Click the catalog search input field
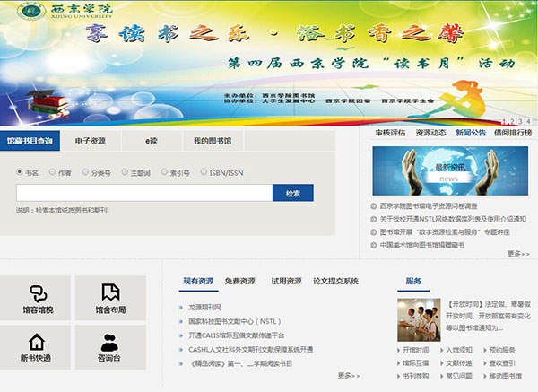The height and width of the screenshot is (392, 538). [144, 193]
